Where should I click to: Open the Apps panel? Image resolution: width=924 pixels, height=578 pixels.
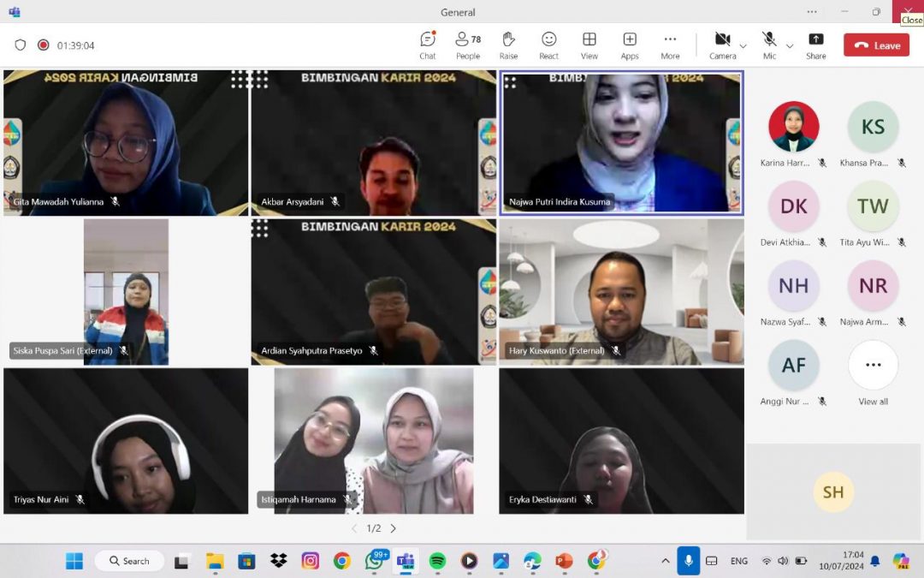point(630,45)
